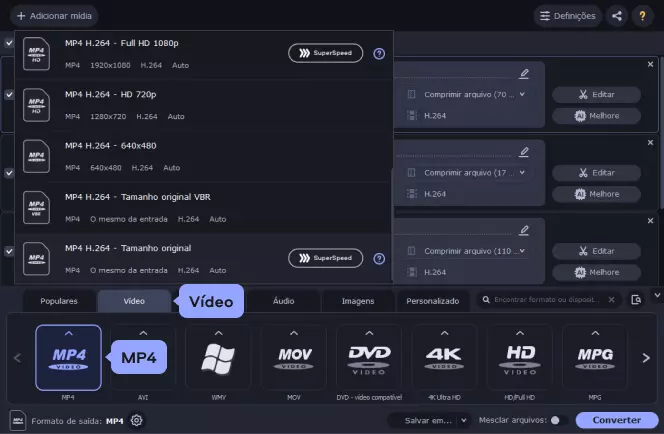Toggle the second file's checkbox
This screenshot has height=434, width=664.
point(9,173)
